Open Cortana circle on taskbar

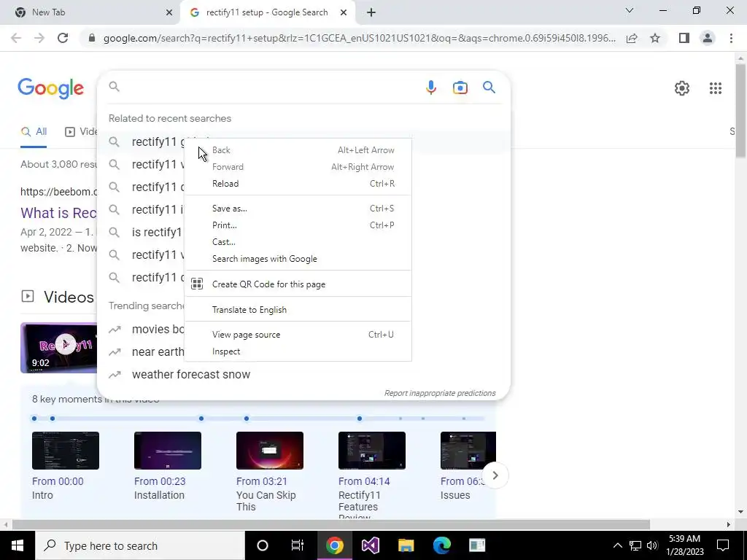262,545
